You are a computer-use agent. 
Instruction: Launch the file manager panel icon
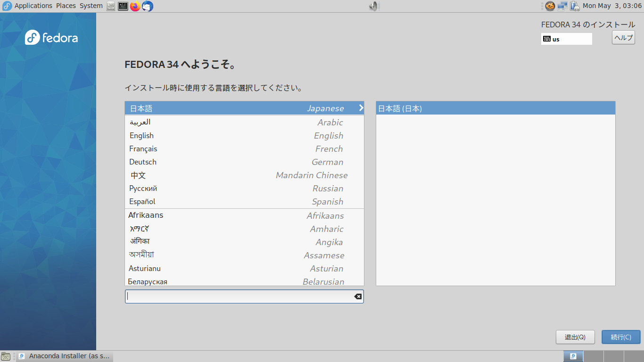click(111, 6)
